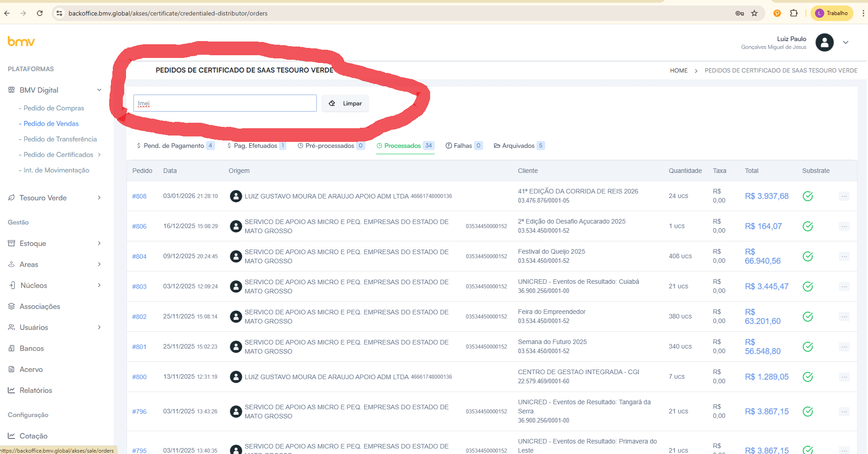Screen dimensions: 868x454
Task: Open the Bancos section
Action: [x=32, y=348]
